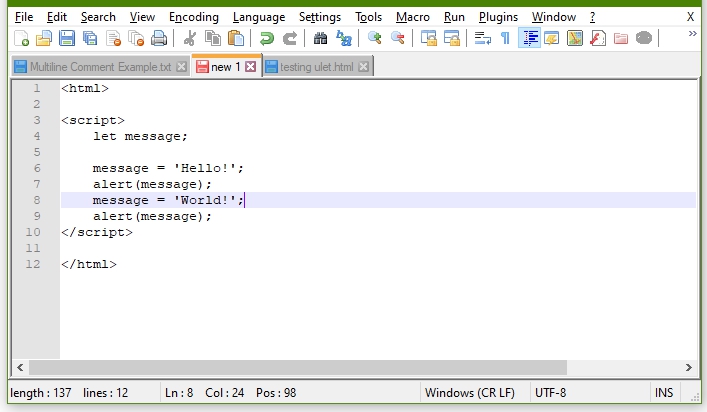Screen dimensions: 707x412
Task: Cut selection with the scissors icon
Action: (x=189, y=38)
